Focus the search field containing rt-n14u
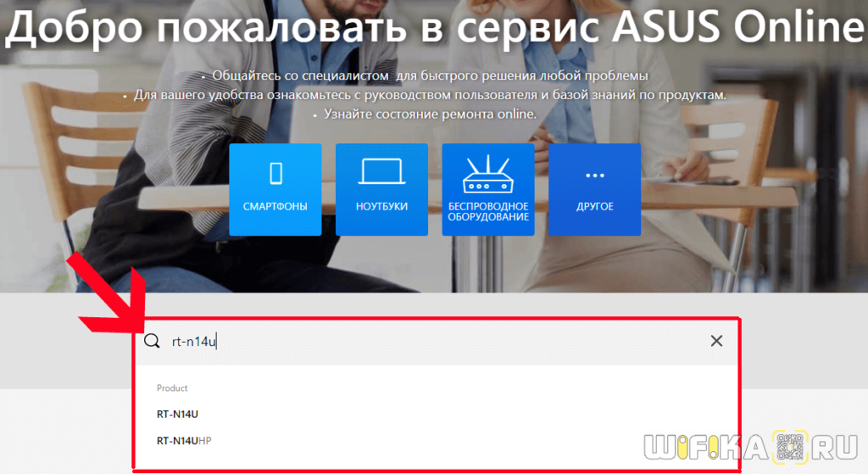This screenshot has width=868, height=474. coord(437,341)
